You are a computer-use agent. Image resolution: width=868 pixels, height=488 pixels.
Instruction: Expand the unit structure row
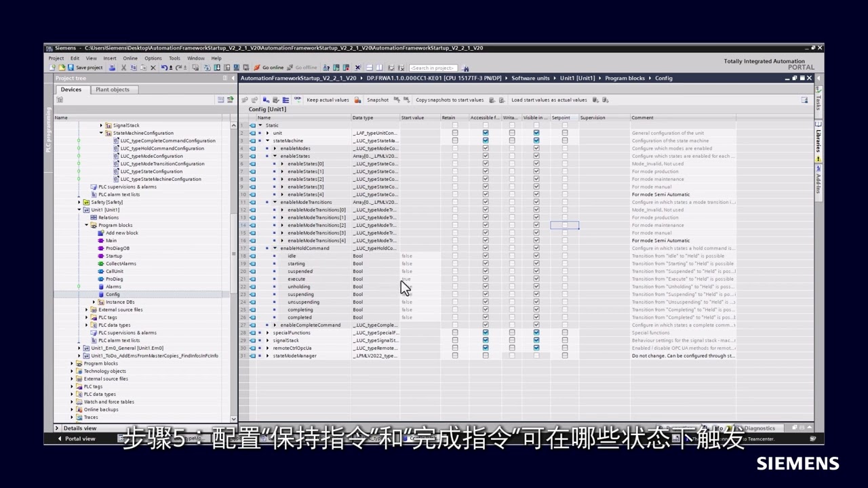coord(267,133)
